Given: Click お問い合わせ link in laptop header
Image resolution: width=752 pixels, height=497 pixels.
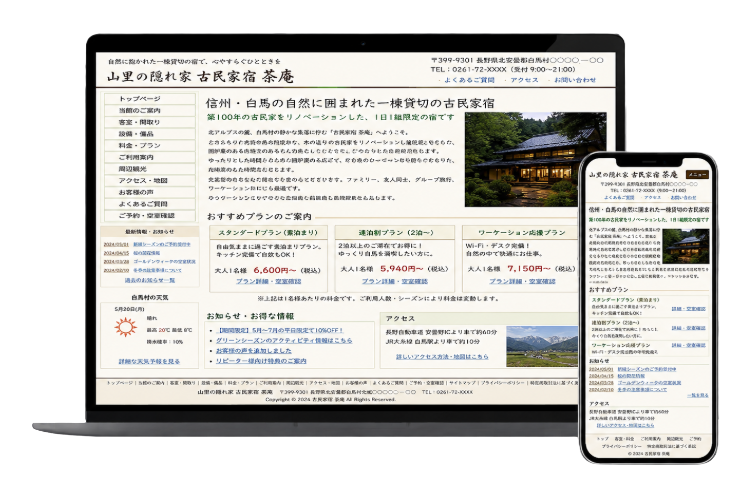Looking at the screenshot, I should [575, 80].
